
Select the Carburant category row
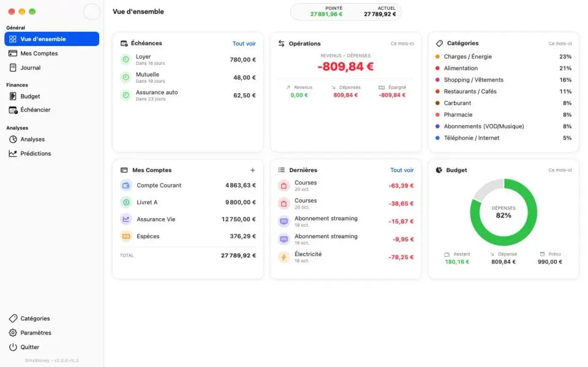tap(503, 103)
